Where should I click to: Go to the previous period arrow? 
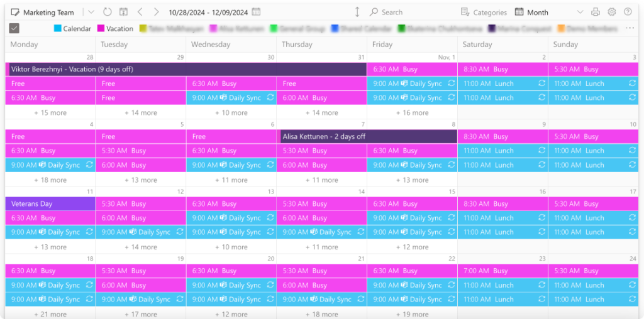click(x=140, y=12)
